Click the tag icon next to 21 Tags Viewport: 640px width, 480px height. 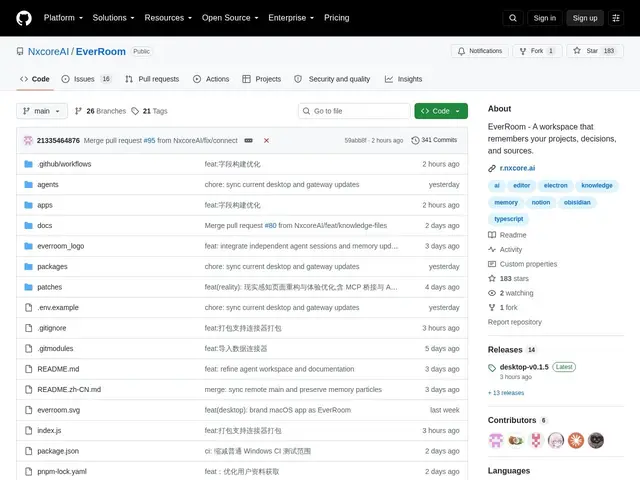click(135, 111)
